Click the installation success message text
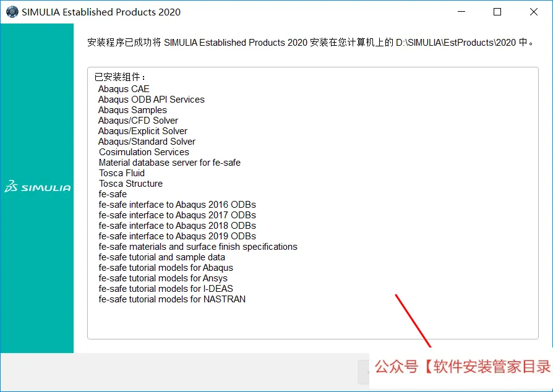 coord(311,42)
